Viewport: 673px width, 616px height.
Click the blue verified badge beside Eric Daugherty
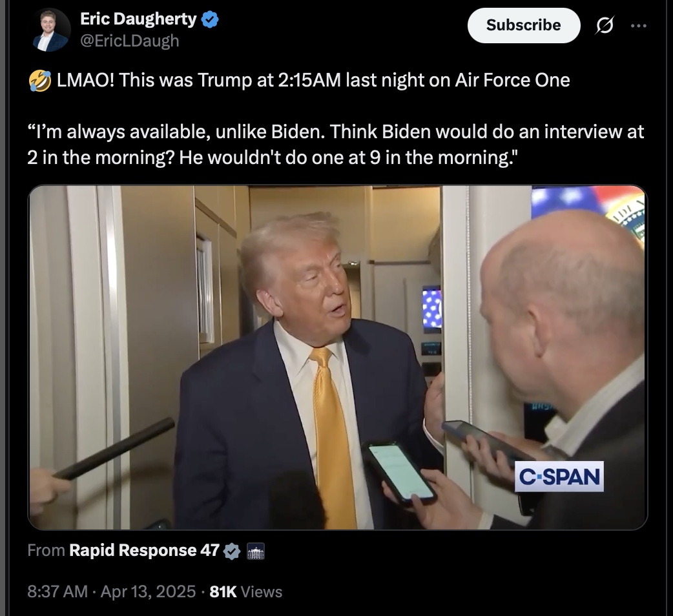pyautogui.click(x=210, y=19)
